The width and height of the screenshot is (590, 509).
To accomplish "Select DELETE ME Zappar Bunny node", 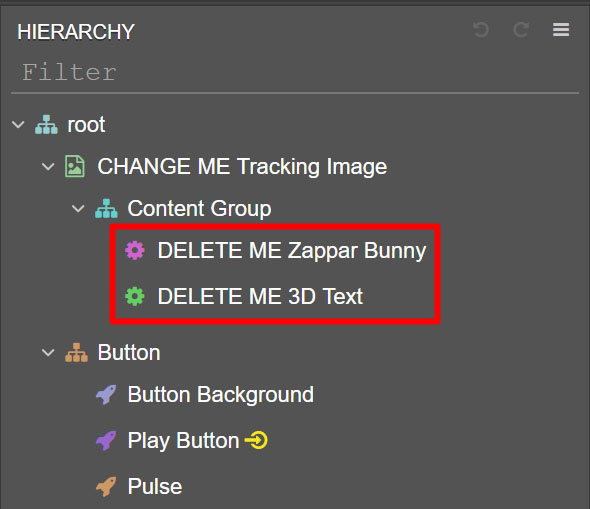I will 292,251.
